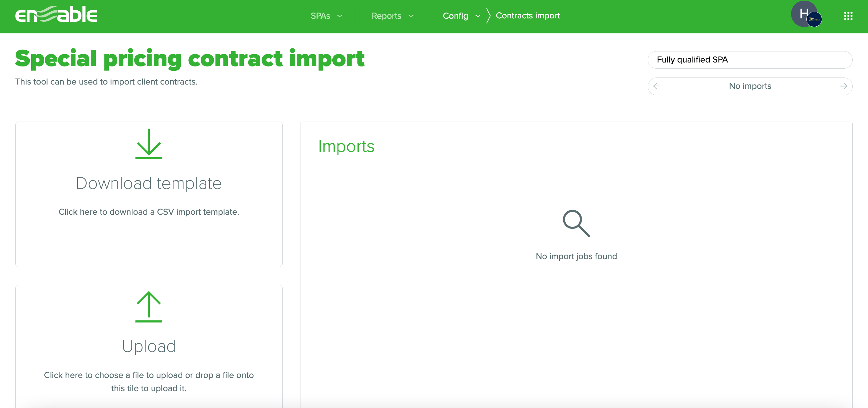Screen dimensions: 868x408
Task: Expand the Config menu chevron
Action: coord(477,16)
